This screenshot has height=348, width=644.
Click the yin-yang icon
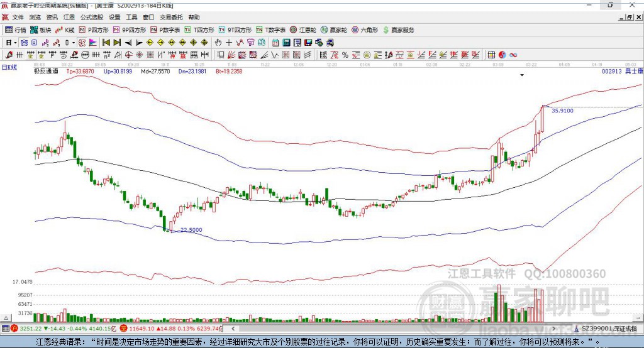502,55
